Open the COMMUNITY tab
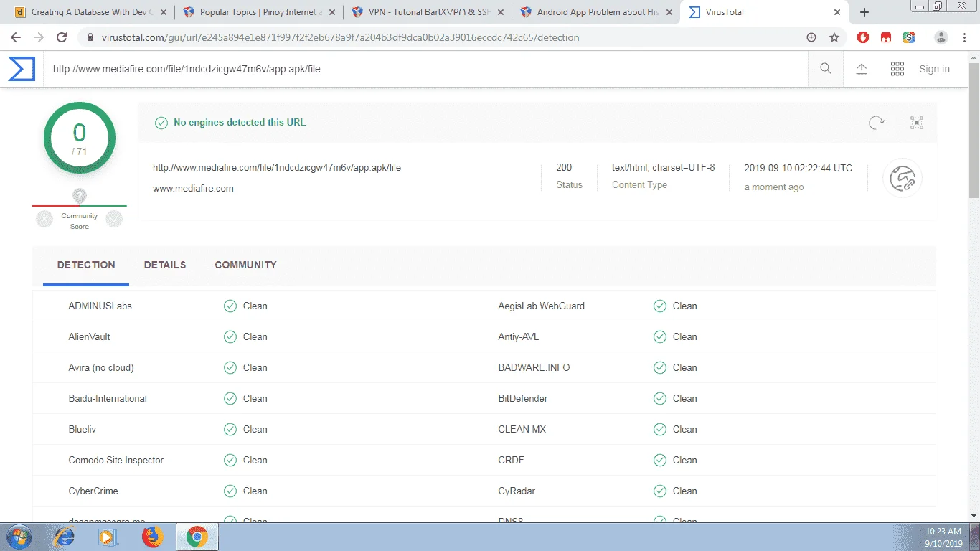 click(245, 265)
